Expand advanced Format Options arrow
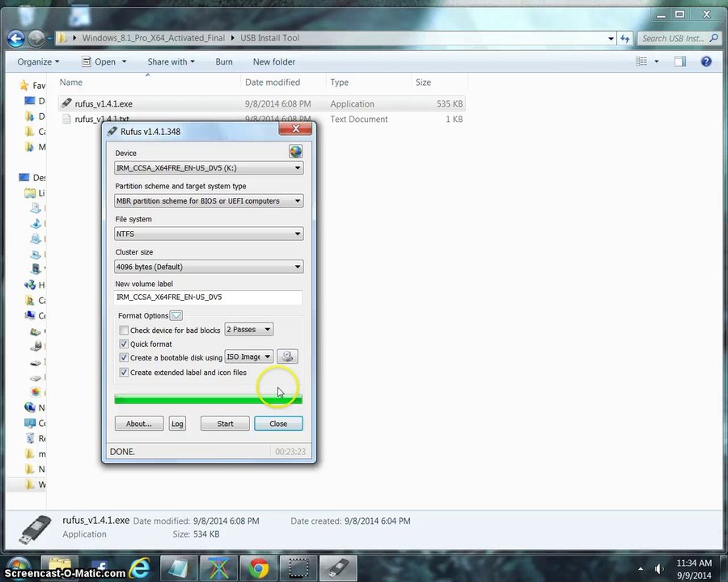The width and height of the screenshot is (728, 582). [176, 315]
